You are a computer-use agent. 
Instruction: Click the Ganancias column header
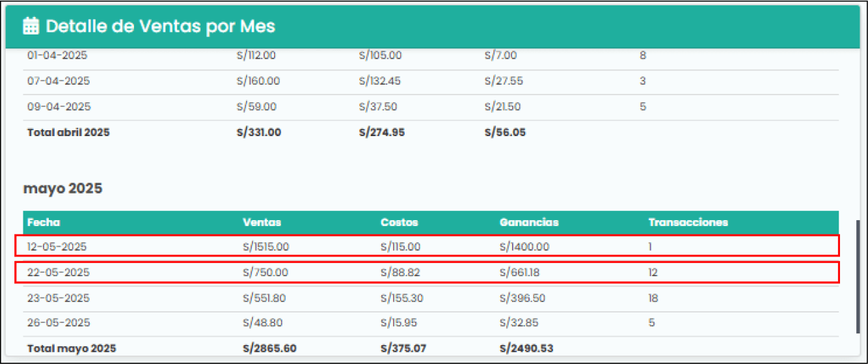point(529,222)
